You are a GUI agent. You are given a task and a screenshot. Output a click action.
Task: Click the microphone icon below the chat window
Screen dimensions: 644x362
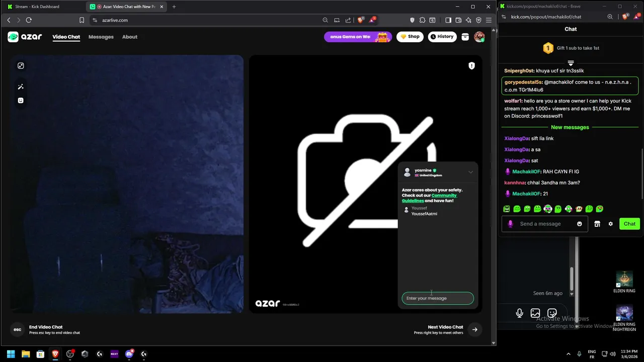[519, 313]
